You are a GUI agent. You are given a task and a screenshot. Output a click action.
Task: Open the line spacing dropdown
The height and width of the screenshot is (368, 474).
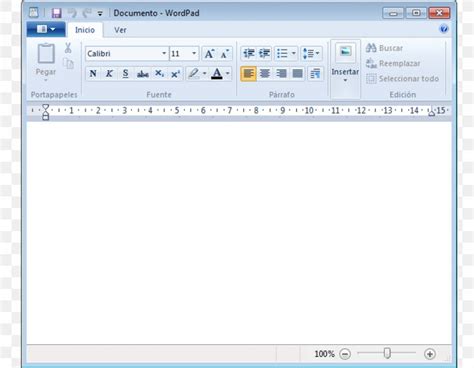311,53
